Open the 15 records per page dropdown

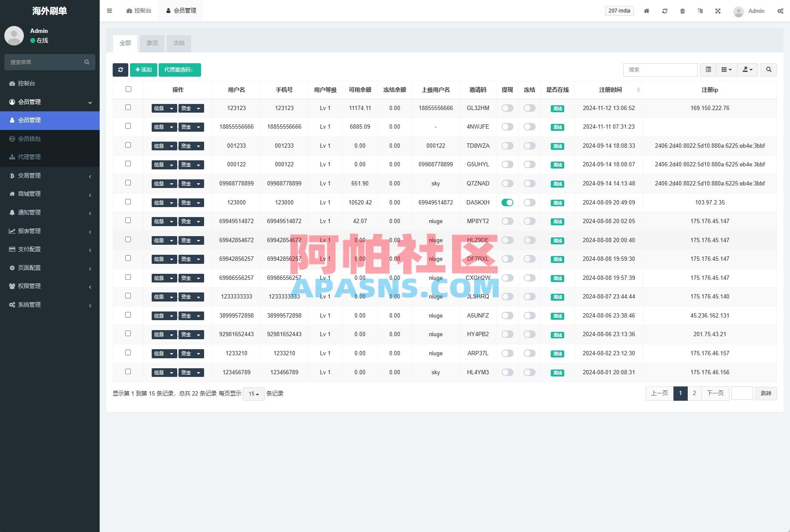(254, 394)
